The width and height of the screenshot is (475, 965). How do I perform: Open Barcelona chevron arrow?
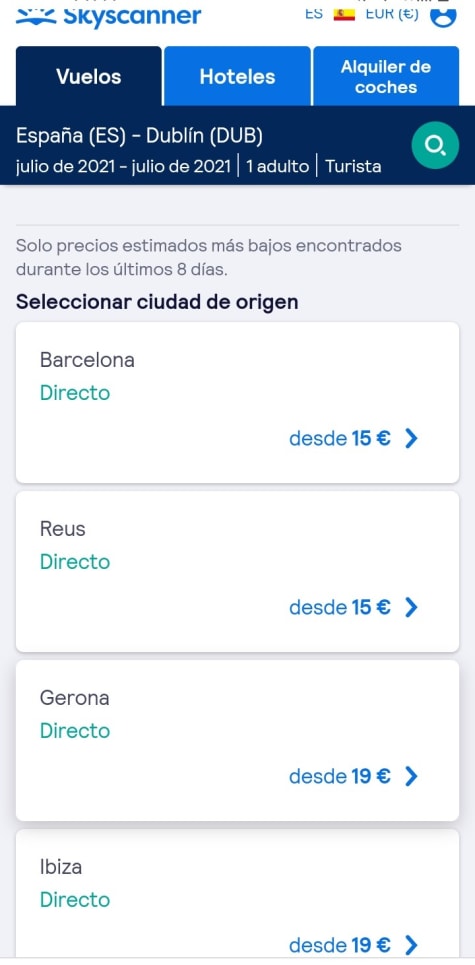tap(411, 438)
